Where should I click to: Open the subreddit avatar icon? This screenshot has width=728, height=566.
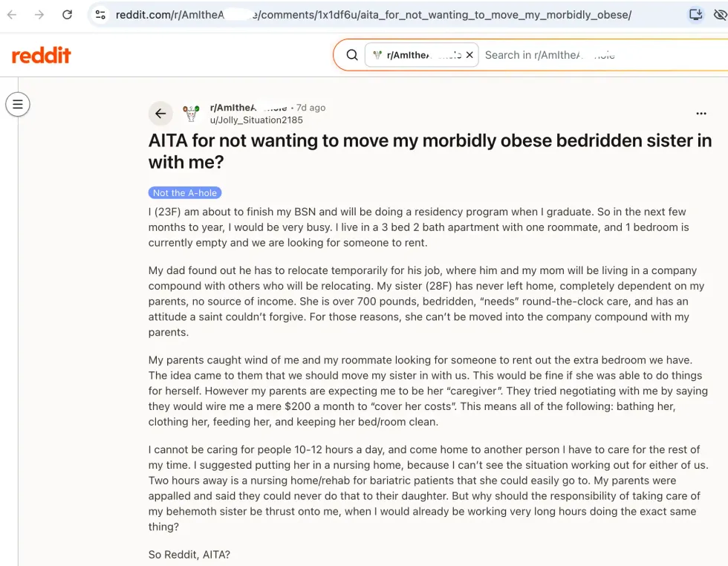[x=191, y=114]
